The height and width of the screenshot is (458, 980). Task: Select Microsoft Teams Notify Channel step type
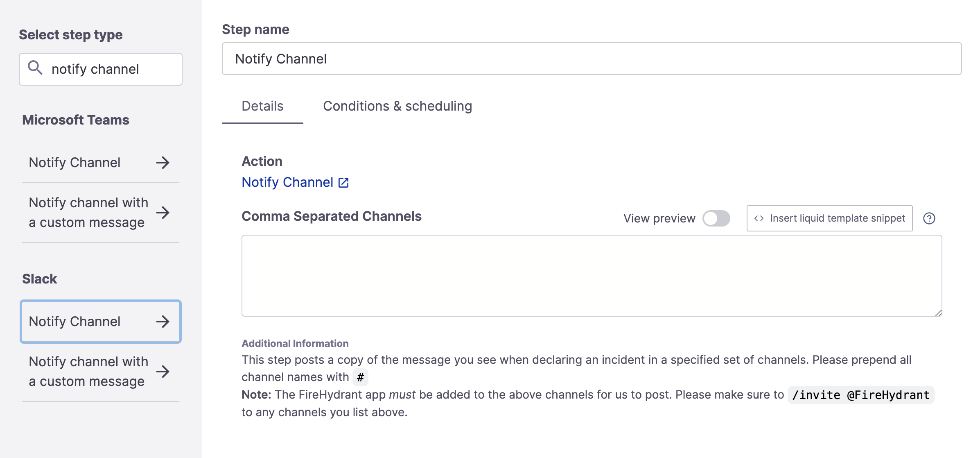(100, 163)
